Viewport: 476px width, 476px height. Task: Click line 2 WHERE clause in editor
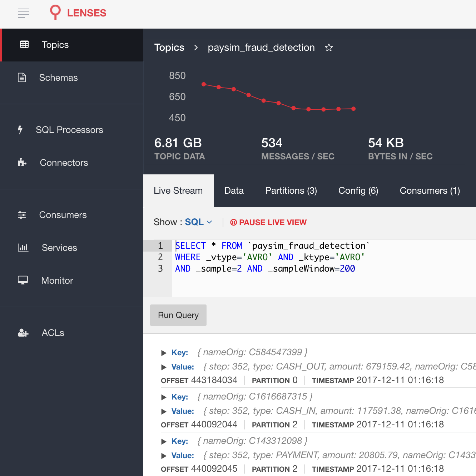[270, 257]
